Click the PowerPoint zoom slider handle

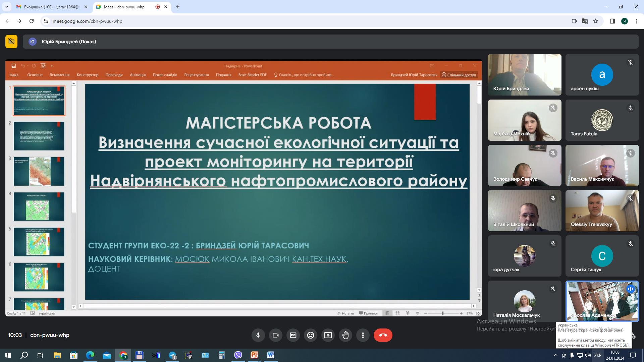click(x=443, y=313)
